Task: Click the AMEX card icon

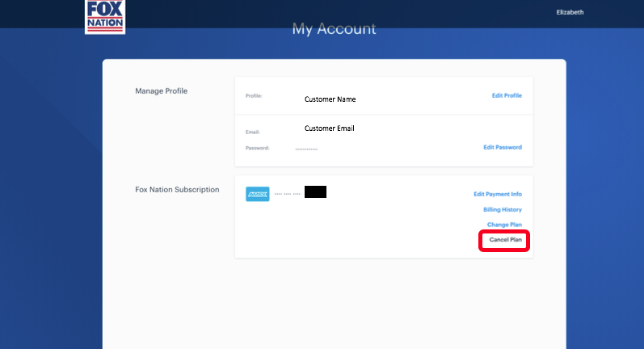Action: [257, 194]
